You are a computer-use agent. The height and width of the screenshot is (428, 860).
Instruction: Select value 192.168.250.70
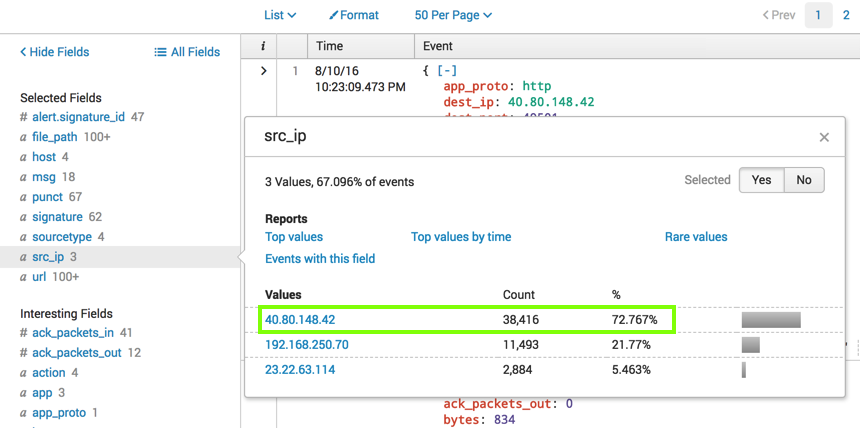pos(307,345)
